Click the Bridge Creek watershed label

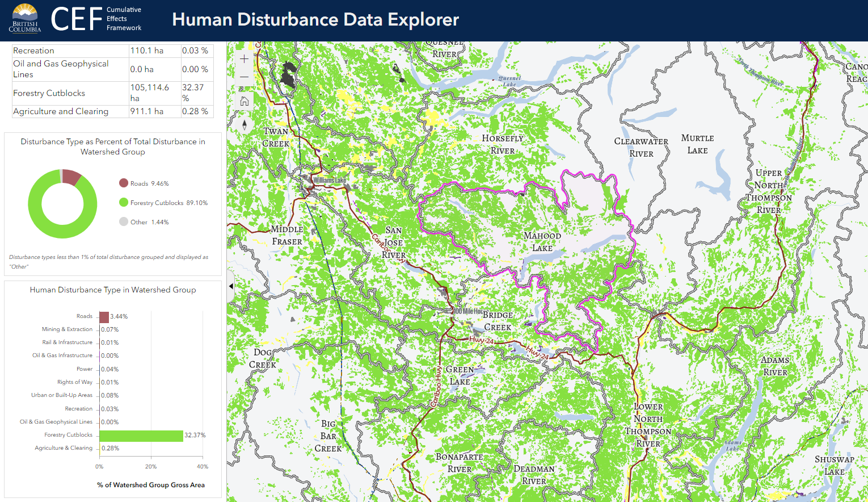coord(498,321)
